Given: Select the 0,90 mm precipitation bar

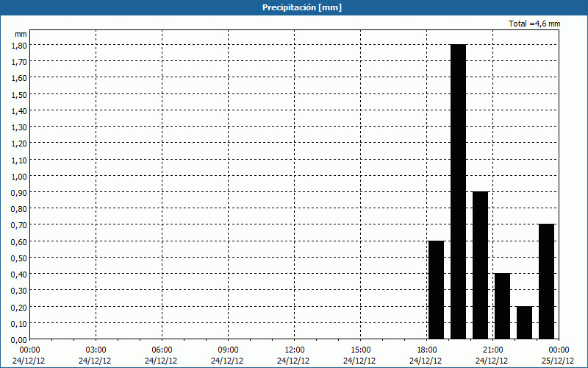Looking at the screenshot, I should coord(481,266).
